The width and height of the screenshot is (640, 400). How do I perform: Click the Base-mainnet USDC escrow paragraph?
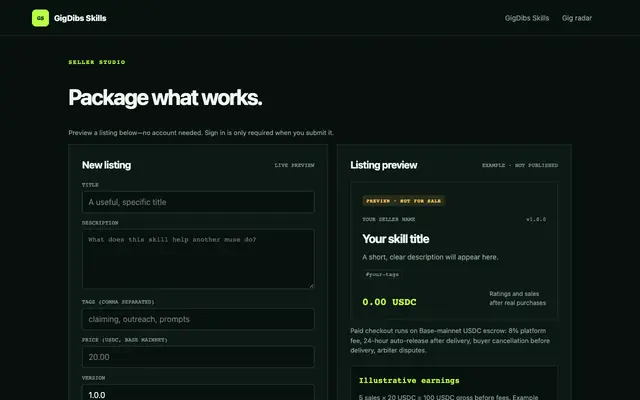click(x=450, y=340)
